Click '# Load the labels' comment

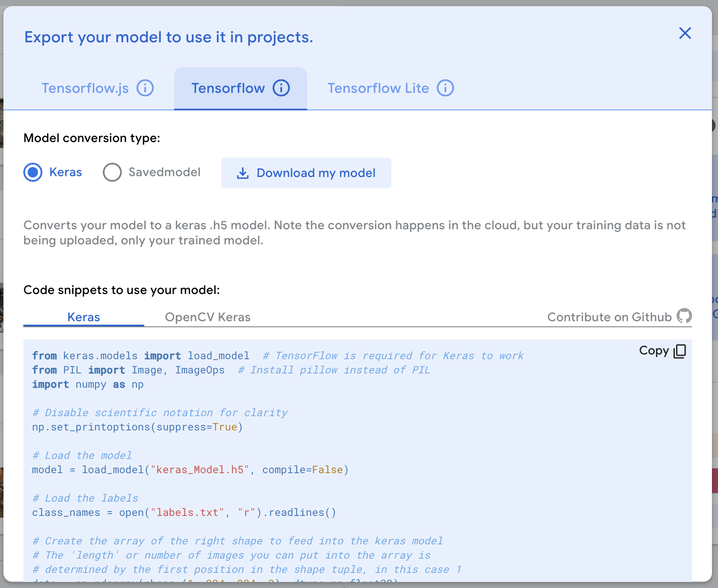tap(85, 498)
